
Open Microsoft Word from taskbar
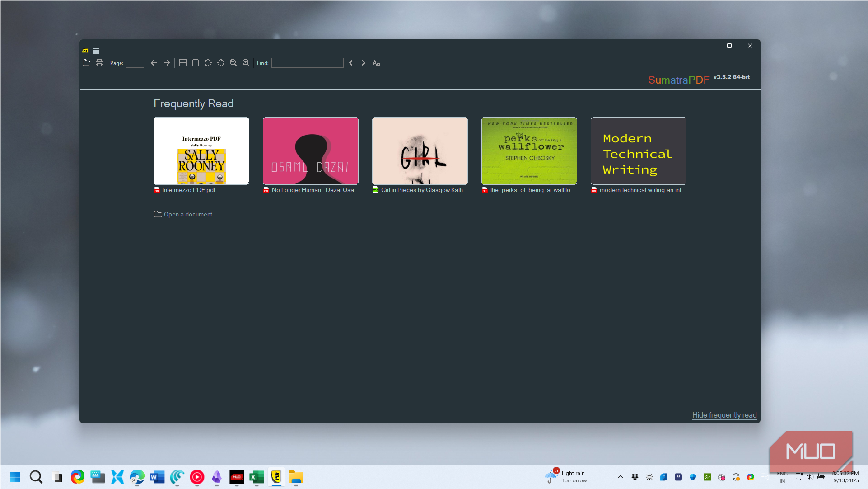(157, 477)
